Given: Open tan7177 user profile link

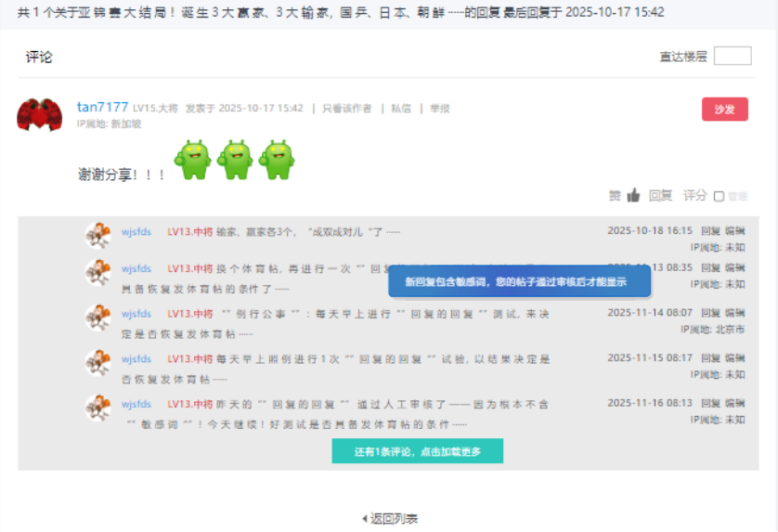Looking at the screenshot, I should pyautogui.click(x=102, y=108).
